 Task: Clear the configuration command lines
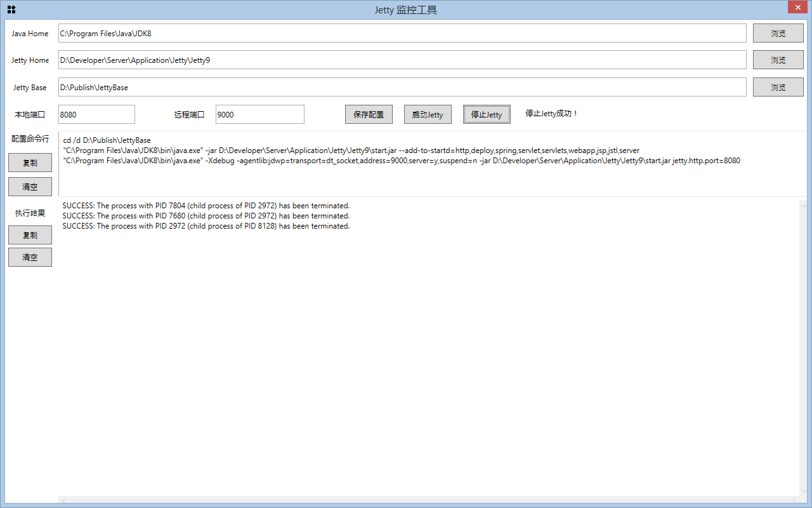tap(30, 187)
